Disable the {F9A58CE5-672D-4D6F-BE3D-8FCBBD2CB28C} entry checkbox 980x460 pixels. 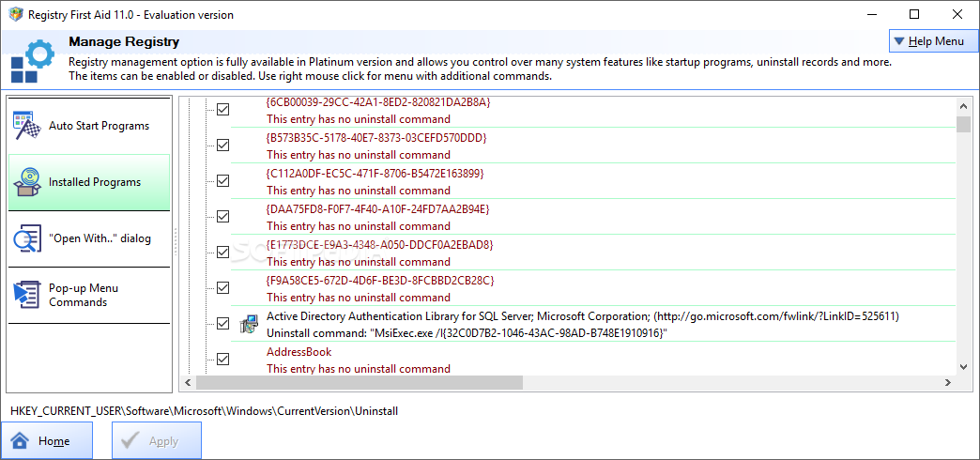[x=222, y=287]
